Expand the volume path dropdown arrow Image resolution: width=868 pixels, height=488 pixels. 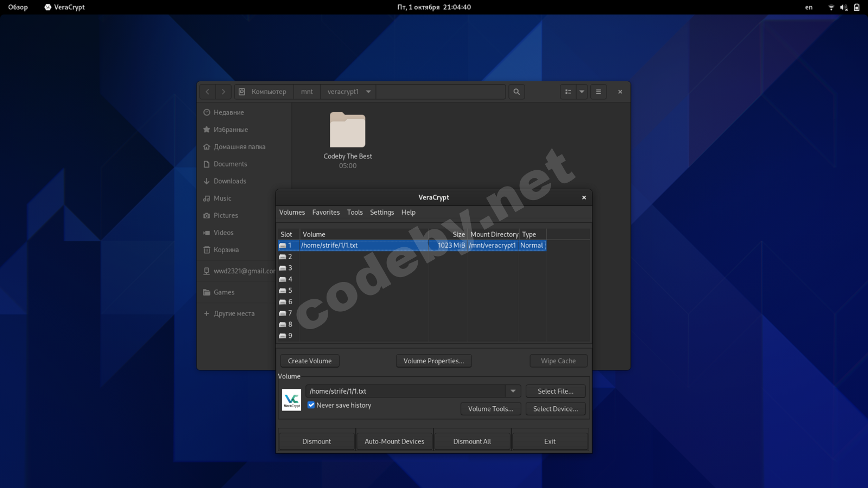[x=513, y=391]
